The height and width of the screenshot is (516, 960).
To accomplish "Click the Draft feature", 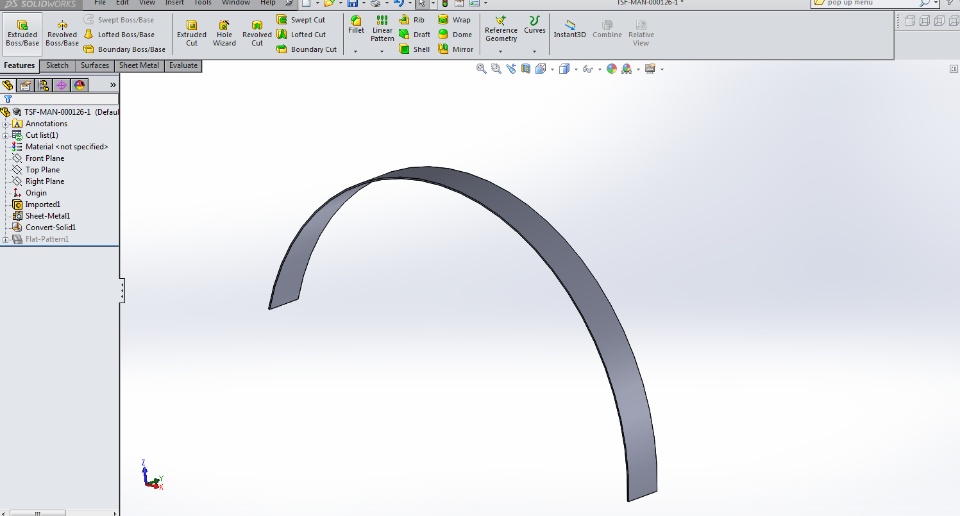I will tap(415, 34).
